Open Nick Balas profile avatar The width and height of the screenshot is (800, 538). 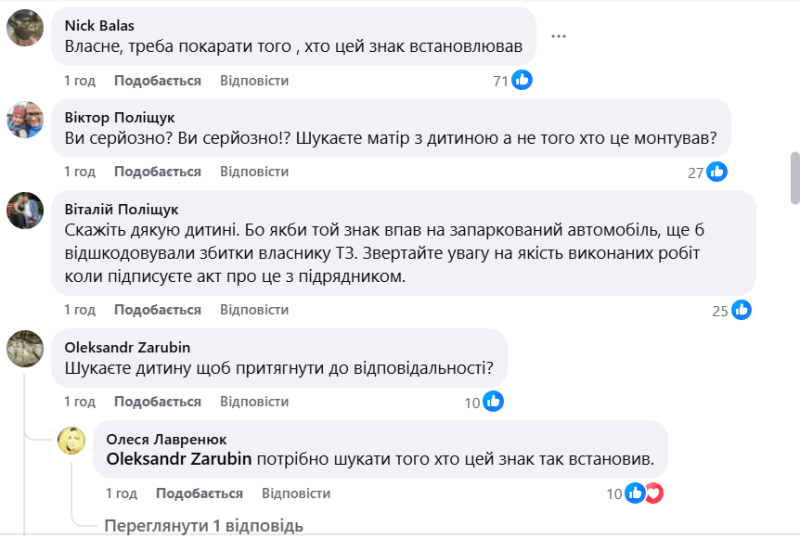point(25,28)
